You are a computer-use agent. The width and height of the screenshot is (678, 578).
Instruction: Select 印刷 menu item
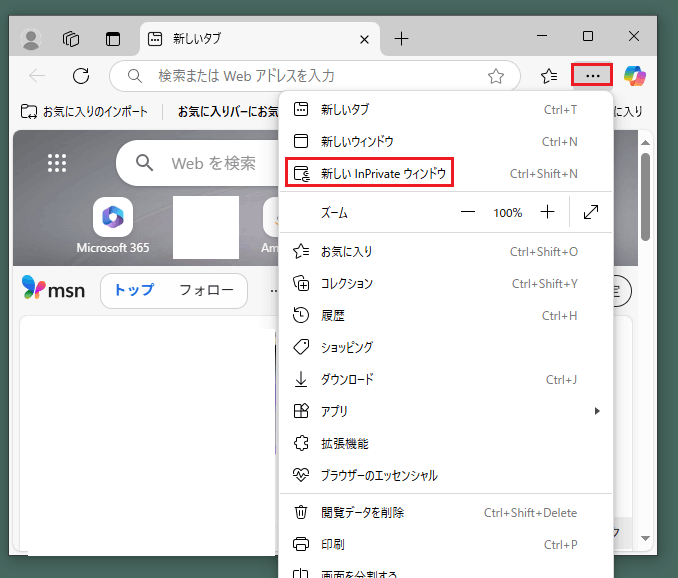[x=446, y=544]
